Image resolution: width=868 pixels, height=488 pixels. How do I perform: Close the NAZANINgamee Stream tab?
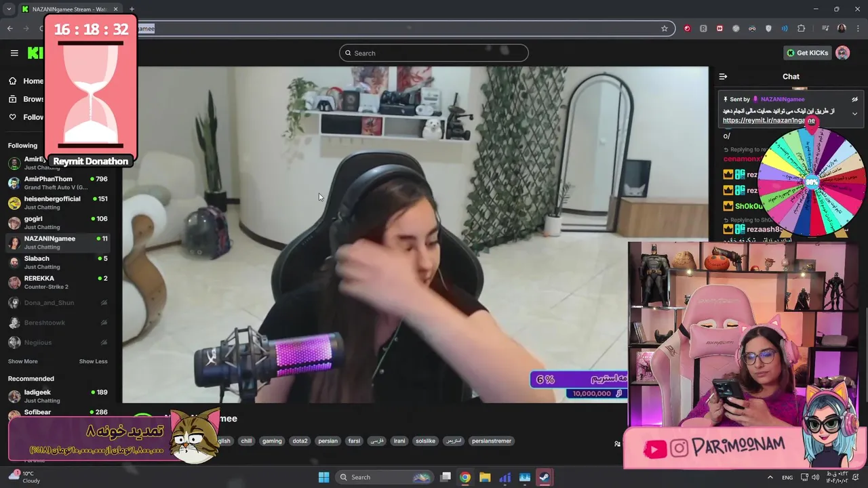(116, 9)
